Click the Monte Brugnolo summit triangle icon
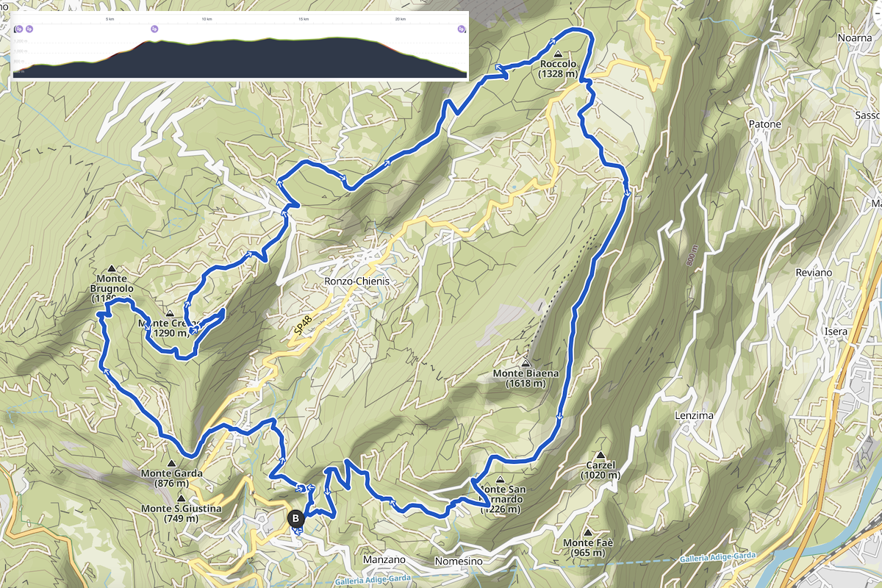 pyautogui.click(x=112, y=269)
